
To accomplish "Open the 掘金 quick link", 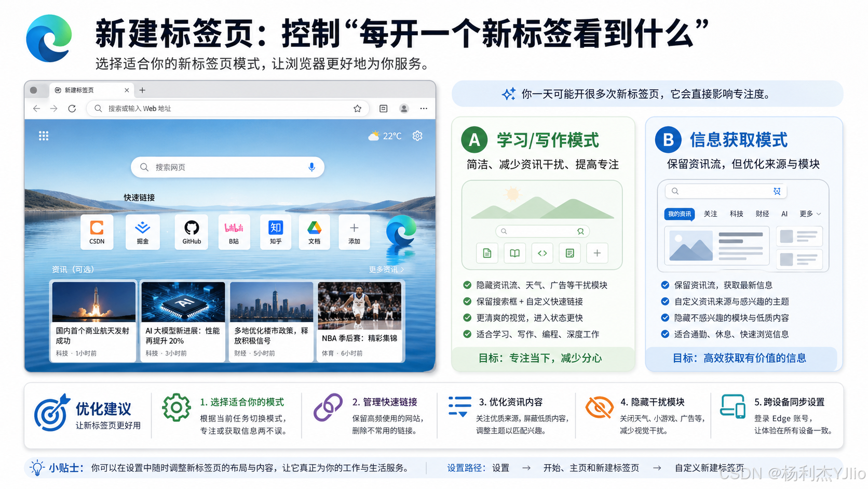I will pyautogui.click(x=143, y=232).
